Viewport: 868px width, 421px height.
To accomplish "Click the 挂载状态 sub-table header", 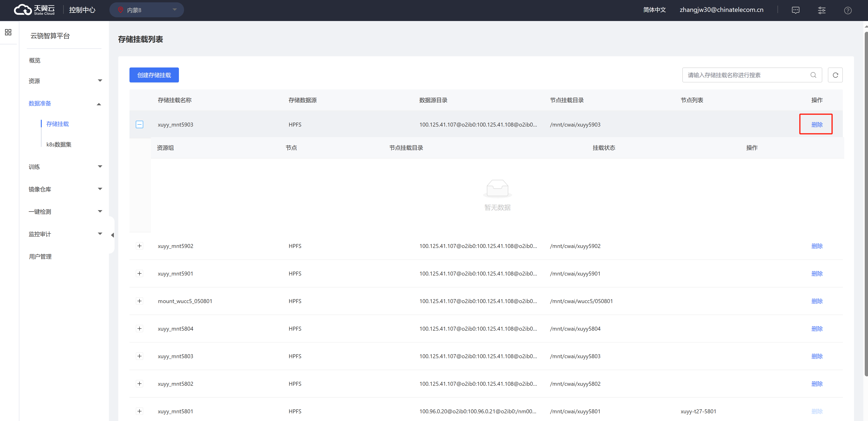I will coord(604,147).
